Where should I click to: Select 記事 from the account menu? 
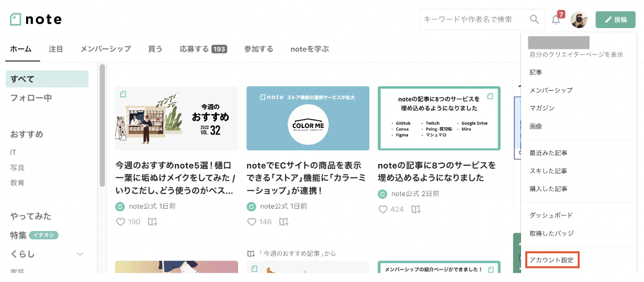point(536,72)
